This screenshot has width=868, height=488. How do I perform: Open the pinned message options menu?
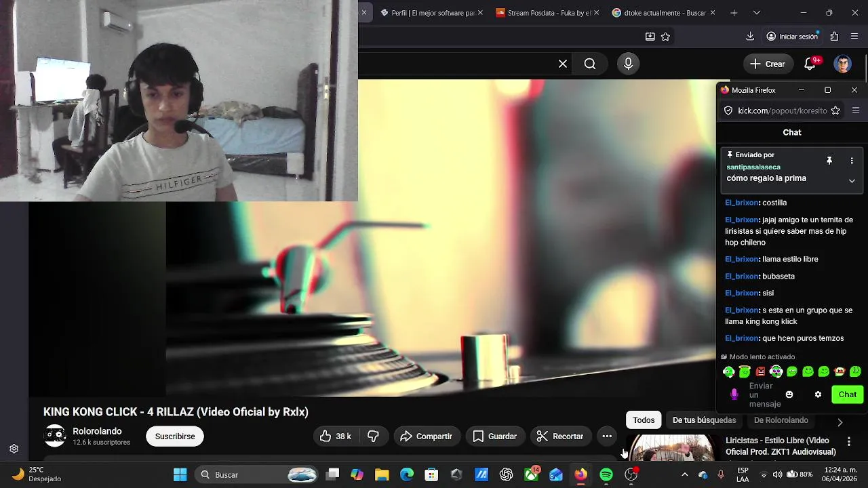[x=852, y=161]
